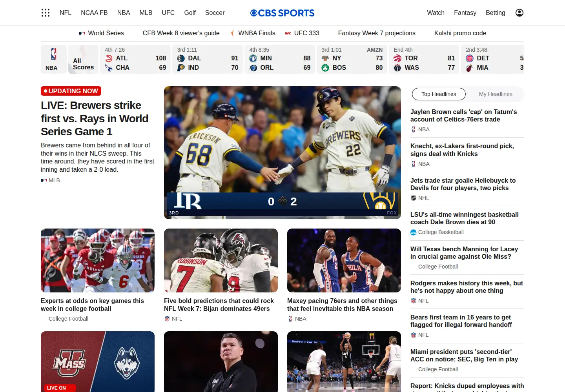The image size is (565, 392).
Task: Open Jets trade Hellebuyck to Devils headline
Action: 463,184
